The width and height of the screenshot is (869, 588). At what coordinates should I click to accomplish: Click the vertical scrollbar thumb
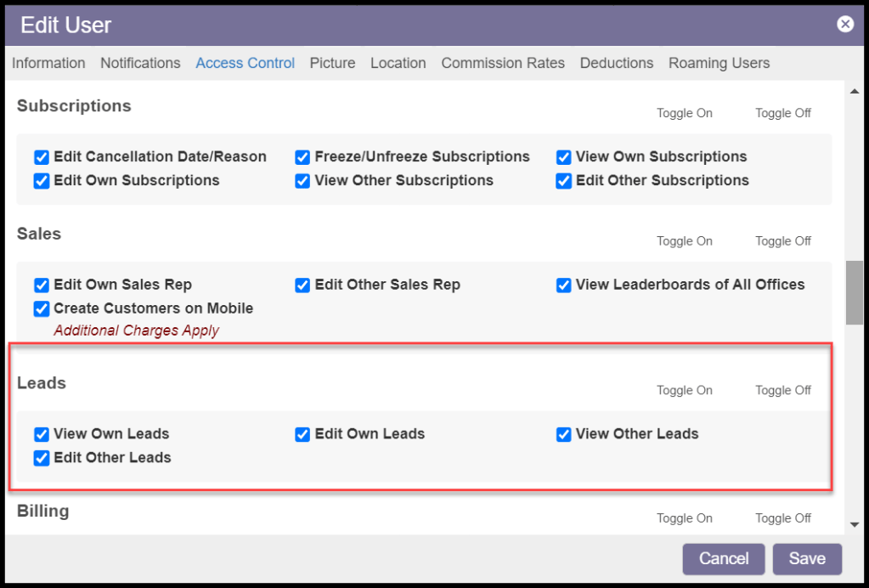pyautogui.click(x=854, y=292)
